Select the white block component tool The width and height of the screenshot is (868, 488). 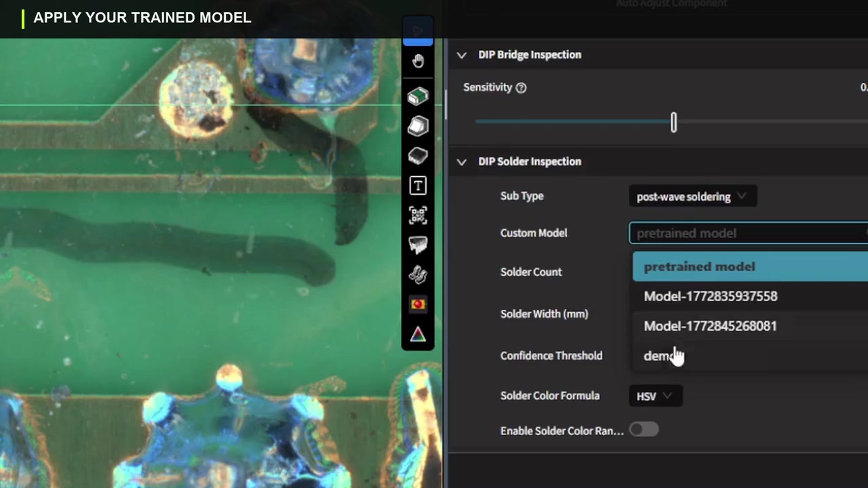pyautogui.click(x=418, y=126)
